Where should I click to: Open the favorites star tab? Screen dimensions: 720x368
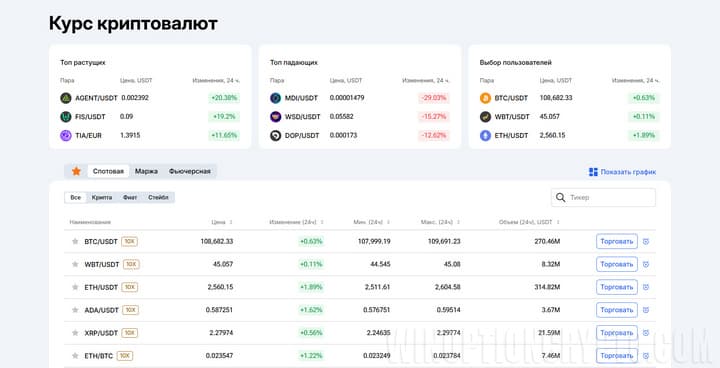(76, 171)
